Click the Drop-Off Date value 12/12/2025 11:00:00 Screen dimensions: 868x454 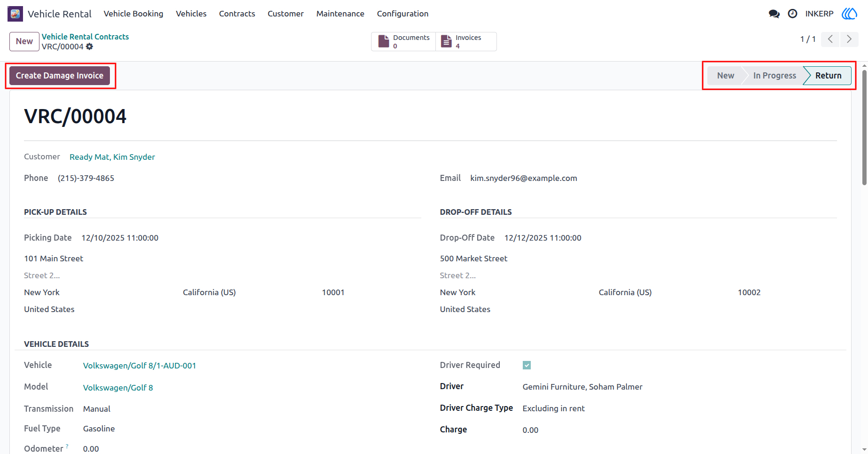coord(543,238)
